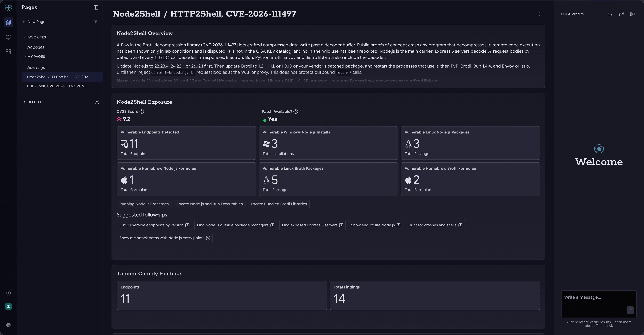Open Total Findings card in Comply Findings
This screenshot has height=335, width=644.
click(435, 296)
